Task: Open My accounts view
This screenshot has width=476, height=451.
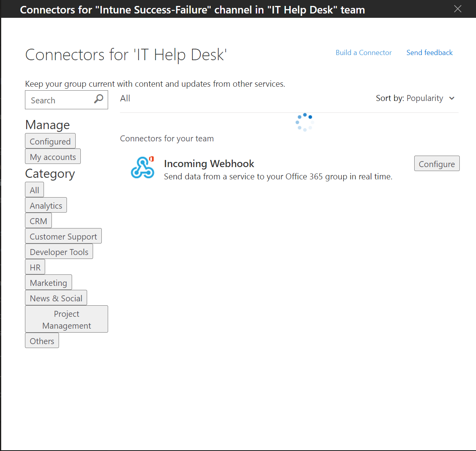Action: 53,156
